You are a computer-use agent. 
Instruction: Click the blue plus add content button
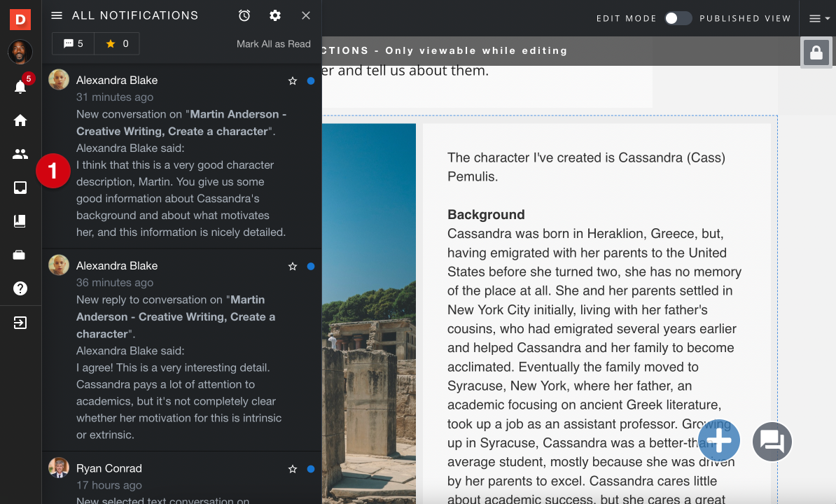[718, 440]
